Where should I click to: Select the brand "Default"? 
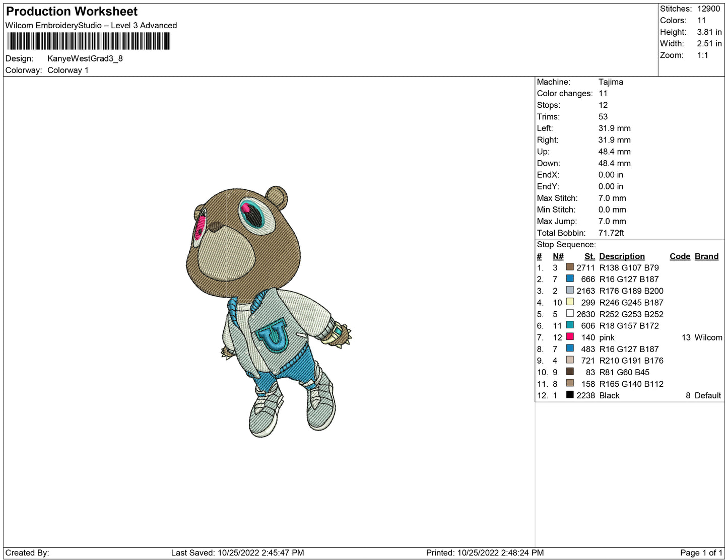708,395
